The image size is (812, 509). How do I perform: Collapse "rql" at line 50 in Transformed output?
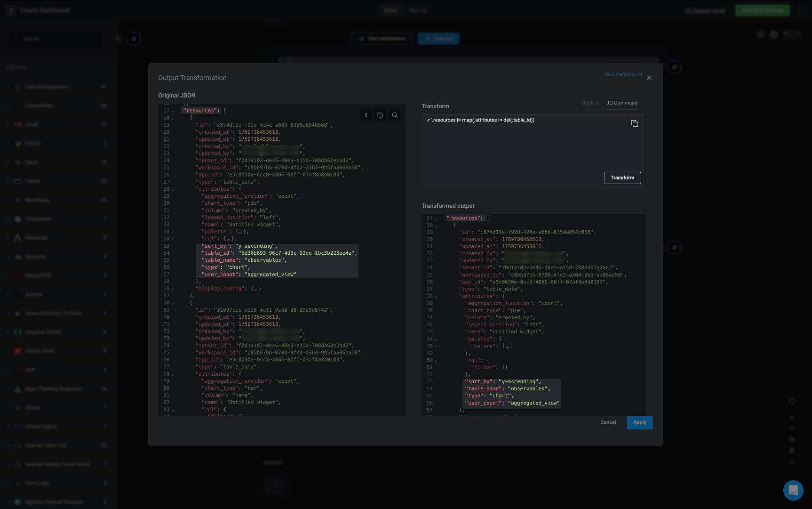436,361
